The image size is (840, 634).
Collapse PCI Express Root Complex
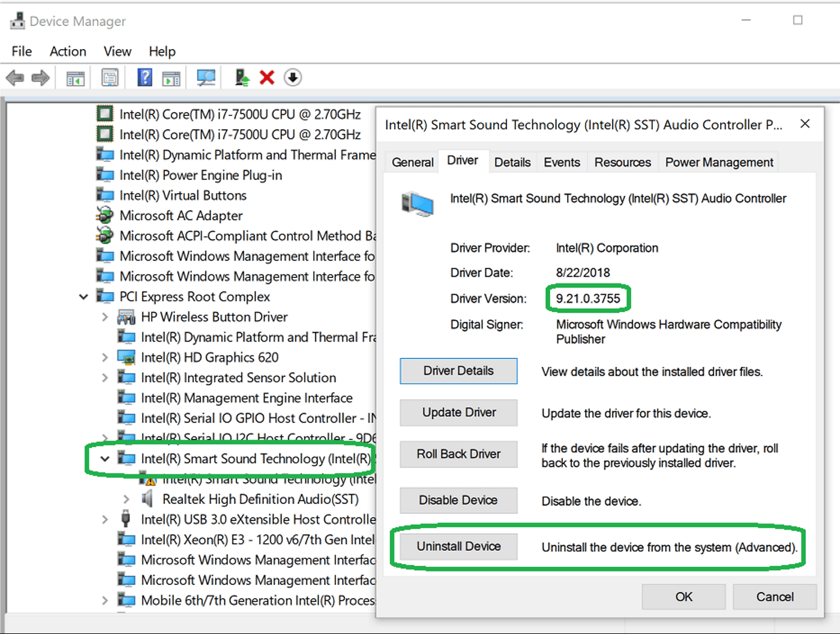pos(83,296)
